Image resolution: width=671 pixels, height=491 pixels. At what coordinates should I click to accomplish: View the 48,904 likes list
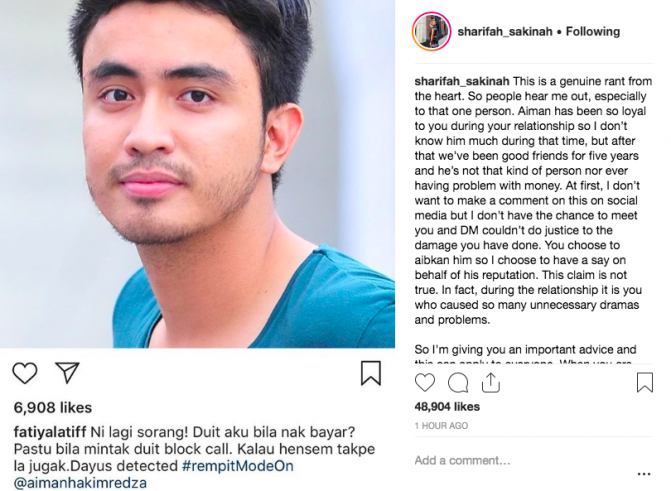(x=447, y=407)
